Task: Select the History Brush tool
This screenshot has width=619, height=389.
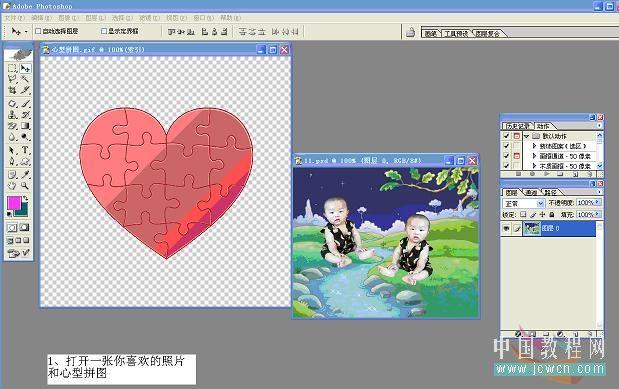Action: coord(25,115)
